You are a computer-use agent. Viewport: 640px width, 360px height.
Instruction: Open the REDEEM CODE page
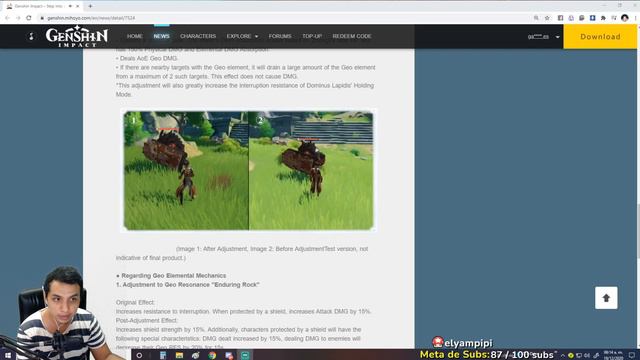point(352,36)
